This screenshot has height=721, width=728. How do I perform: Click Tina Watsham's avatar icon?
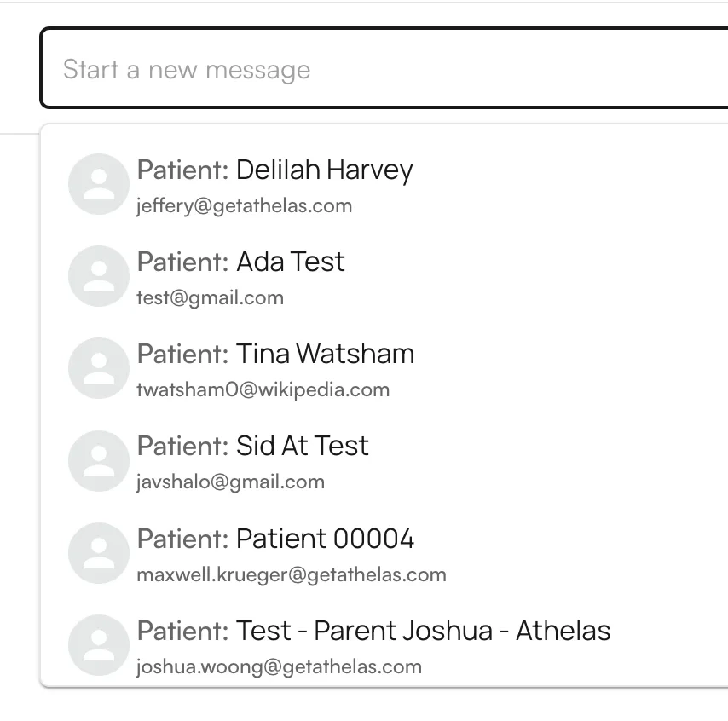(99, 368)
